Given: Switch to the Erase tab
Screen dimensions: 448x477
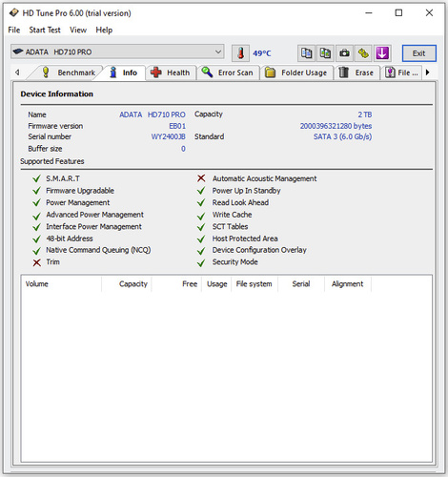Looking at the screenshot, I should click(357, 73).
